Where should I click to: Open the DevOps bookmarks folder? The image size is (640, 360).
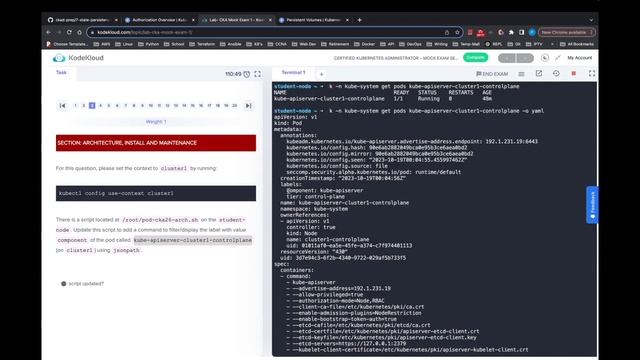click(410, 44)
